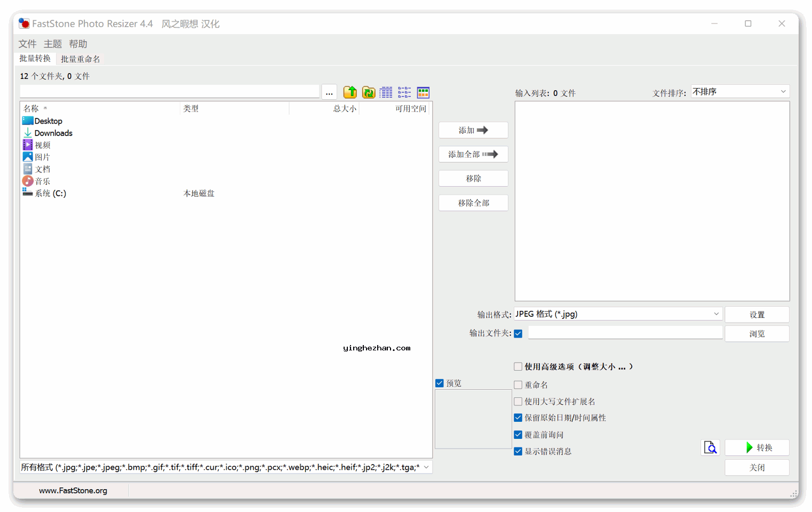The width and height of the screenshot is (812, 512).
Task: Click the preview conversion magnifier icon
Action: pyautogui.click(x=710, y=447)
